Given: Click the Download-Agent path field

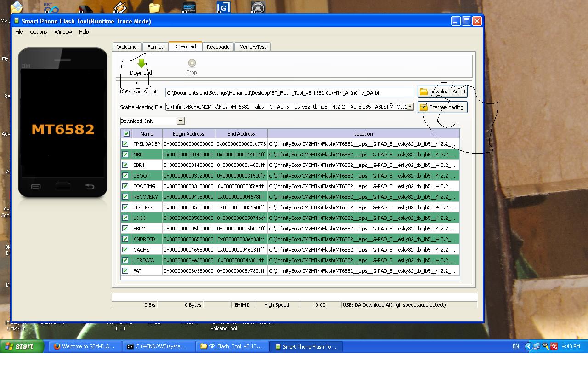Looking at the screenshot, I should click(x=290, y=93).
